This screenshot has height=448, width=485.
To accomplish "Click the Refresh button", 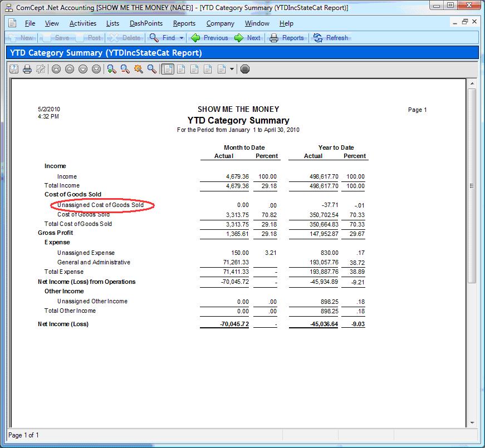I will (331, 38).
